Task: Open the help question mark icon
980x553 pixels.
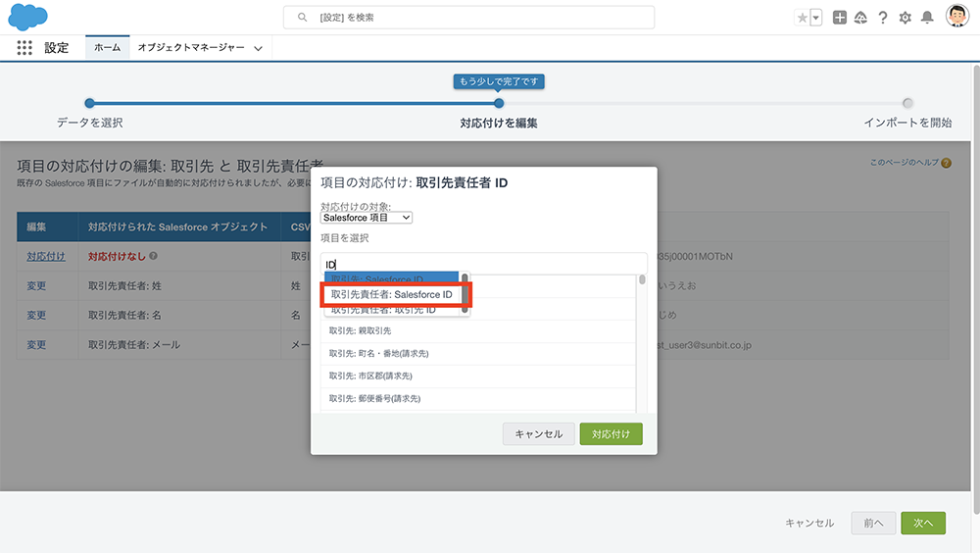Action: [x=883, y=18]
